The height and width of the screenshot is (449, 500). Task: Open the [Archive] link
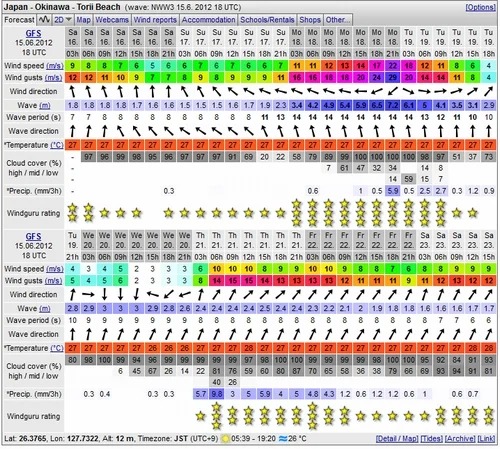click(460, 439)
